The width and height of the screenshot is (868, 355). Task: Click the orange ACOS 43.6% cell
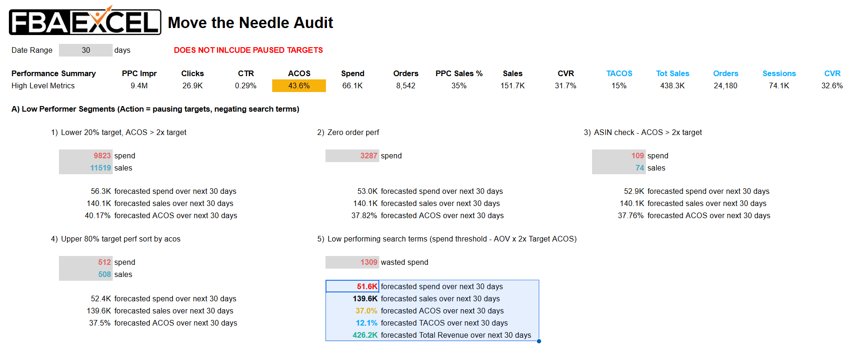point(299,85)
